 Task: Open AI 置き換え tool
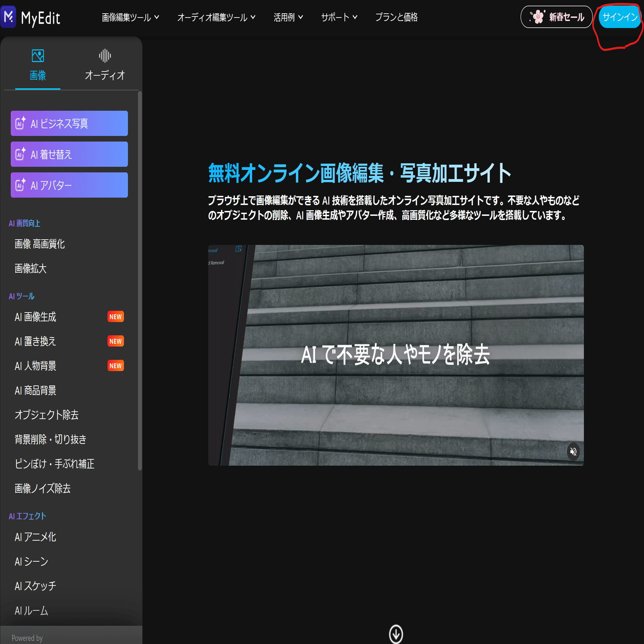tap(35, 341)
